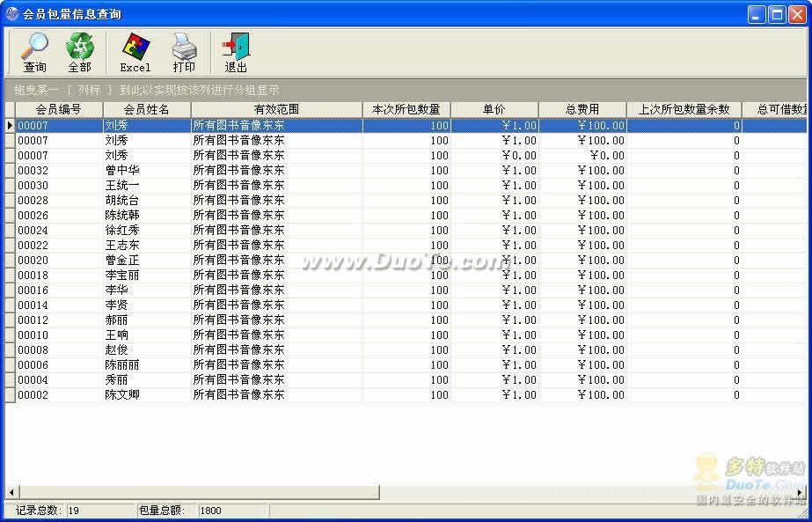The height and width of the screenshot is (522, 812).
Task: Click member number cell 00004
Action: [x=59, y=380]
